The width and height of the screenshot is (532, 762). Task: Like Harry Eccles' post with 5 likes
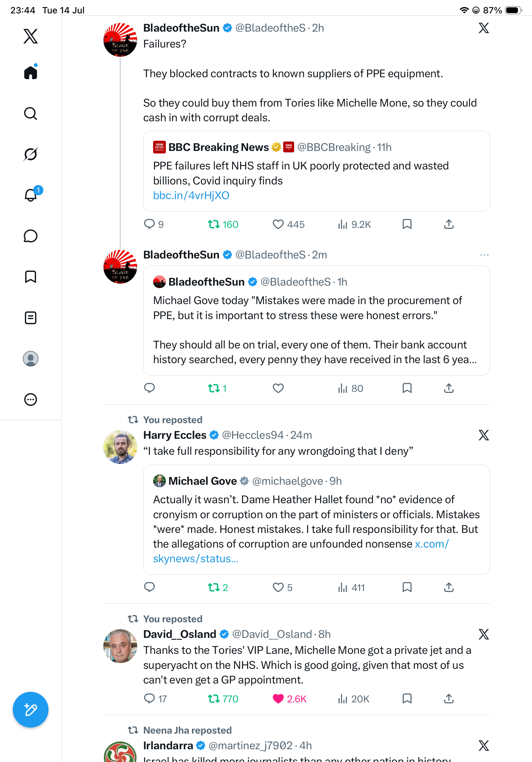278,587
